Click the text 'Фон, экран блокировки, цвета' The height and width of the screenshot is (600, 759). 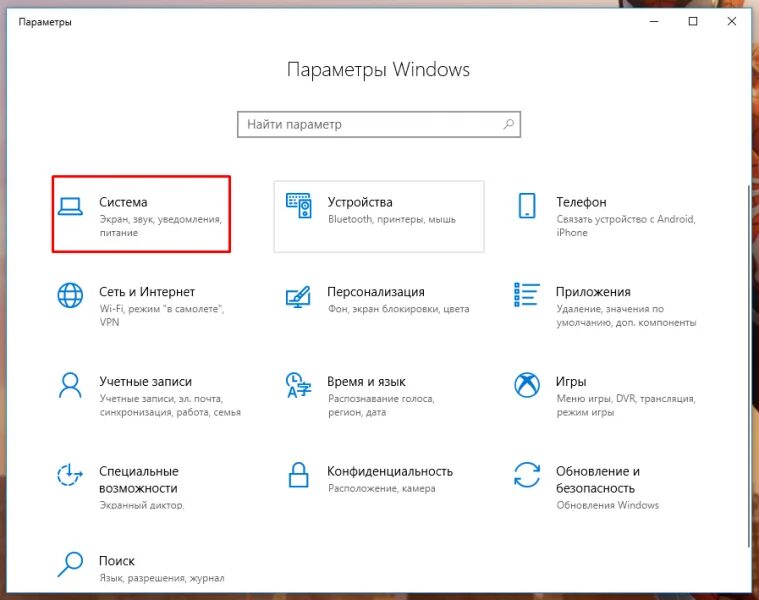pyautogui.click(x=398, y=309)
